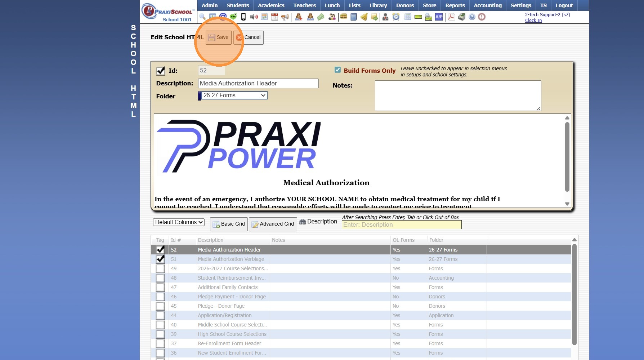Focus the yellow Enter: Description search box
The width and height of the screenshot is (644, 360).
[402, 225]
